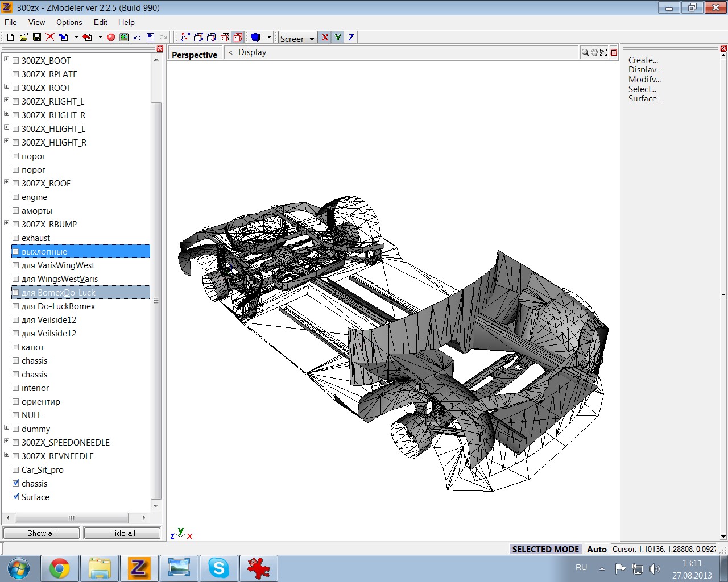This screenshot has width=728, height=582.
Task: Expand the dummy tree node
Action: (6, 427)
